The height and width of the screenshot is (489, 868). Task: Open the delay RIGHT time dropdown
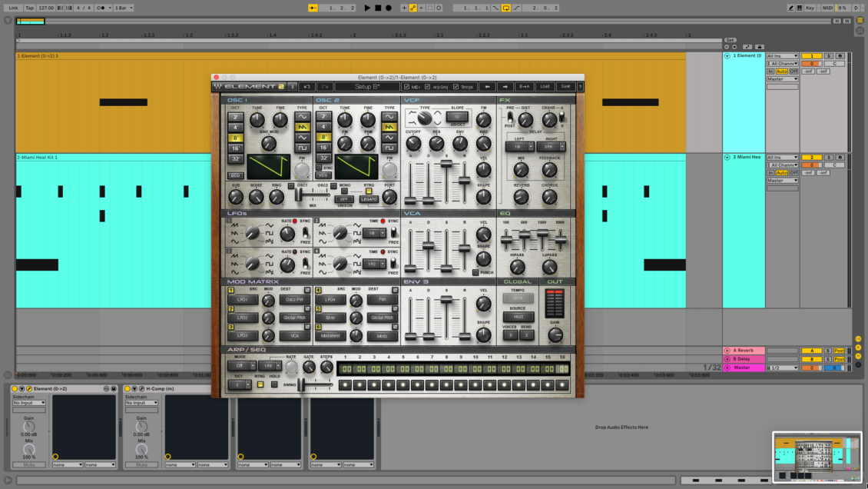[551, 147]
